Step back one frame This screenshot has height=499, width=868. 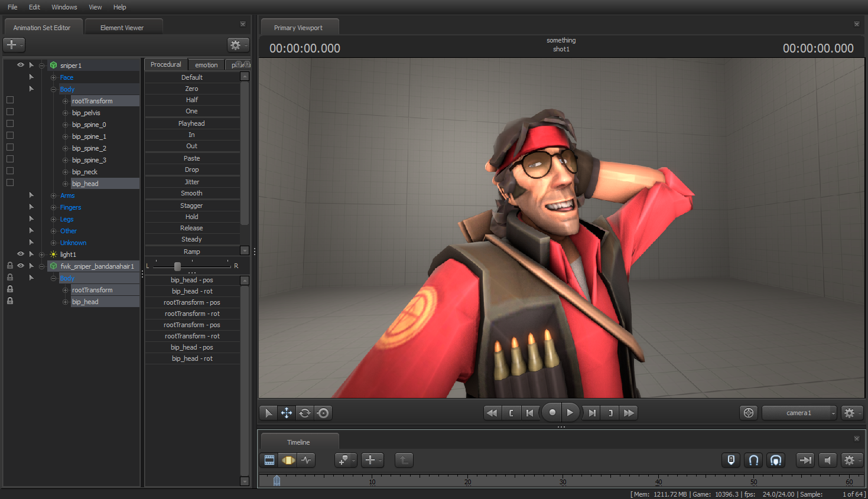pyautogui.click(x=530, y=413)
